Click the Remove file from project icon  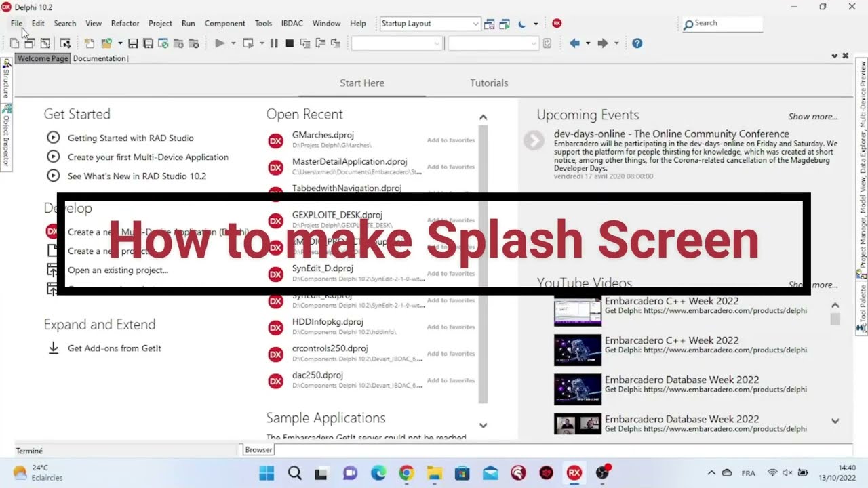click(x=193, y=43)
